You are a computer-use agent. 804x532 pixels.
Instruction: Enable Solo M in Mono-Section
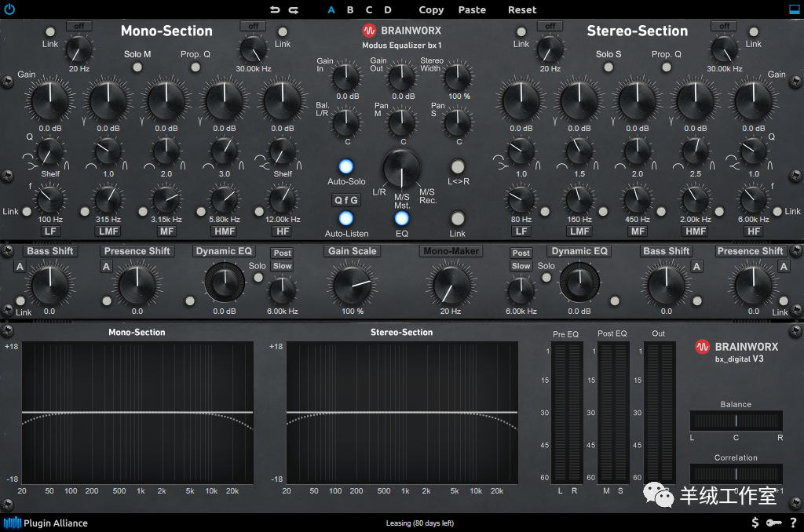[x=137, y=67]
